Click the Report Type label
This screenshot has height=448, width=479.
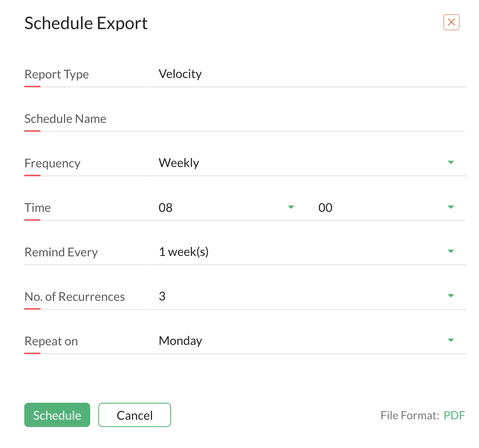tap(57, 74)
